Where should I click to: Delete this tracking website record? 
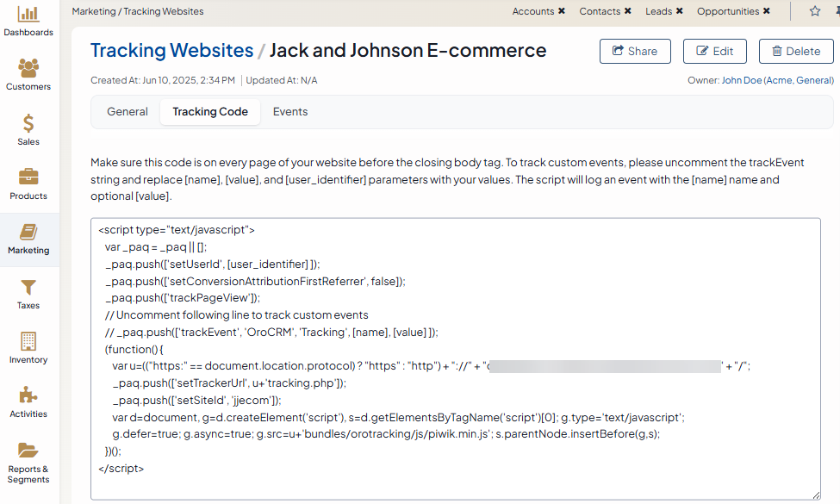point(795,51)
